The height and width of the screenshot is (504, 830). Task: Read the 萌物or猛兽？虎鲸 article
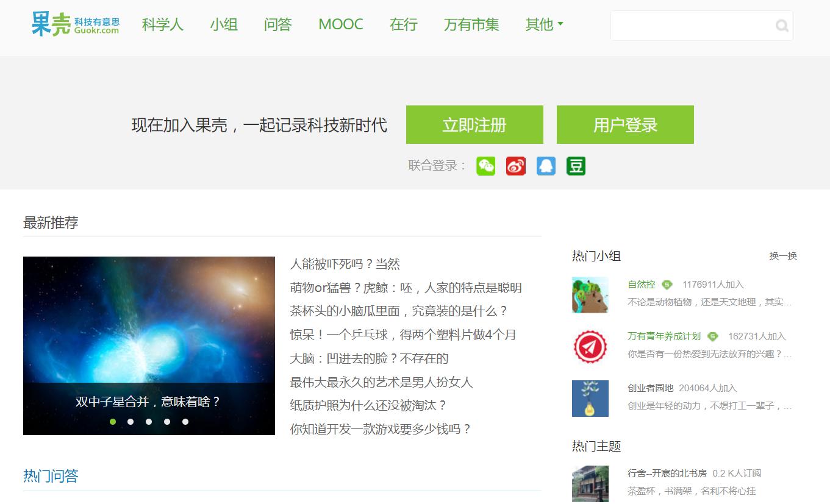coord(406,288)
